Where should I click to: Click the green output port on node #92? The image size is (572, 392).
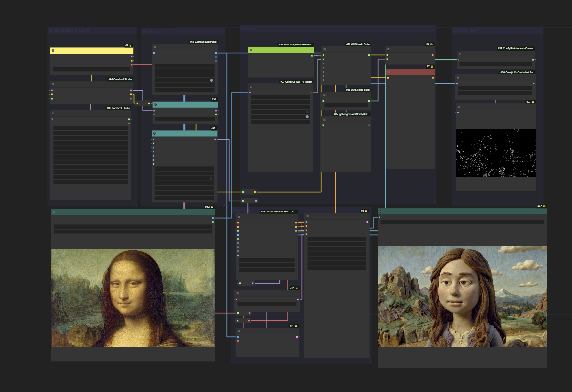tap(129, 119)
